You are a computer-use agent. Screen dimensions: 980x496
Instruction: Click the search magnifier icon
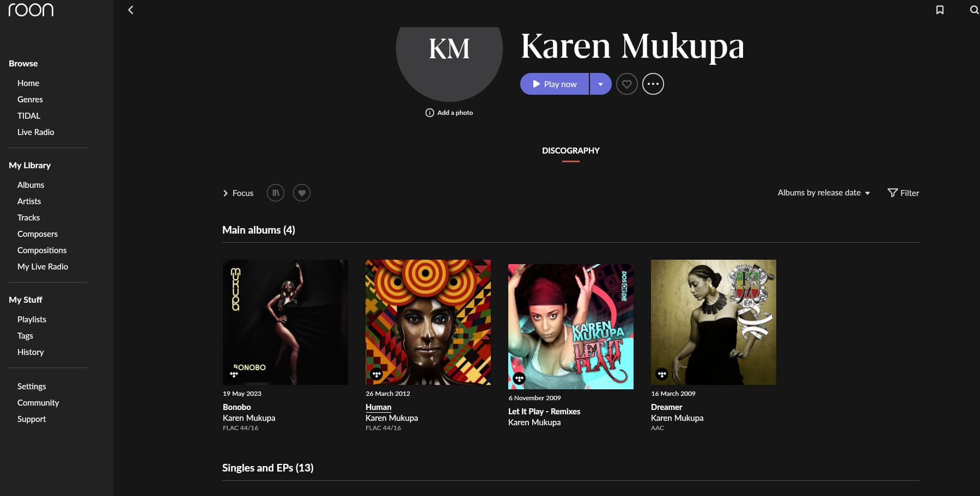coord(974,10)
